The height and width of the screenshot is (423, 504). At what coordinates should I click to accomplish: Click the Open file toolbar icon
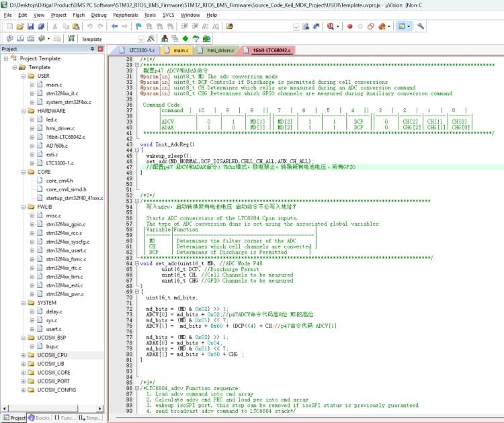(20, 26)
